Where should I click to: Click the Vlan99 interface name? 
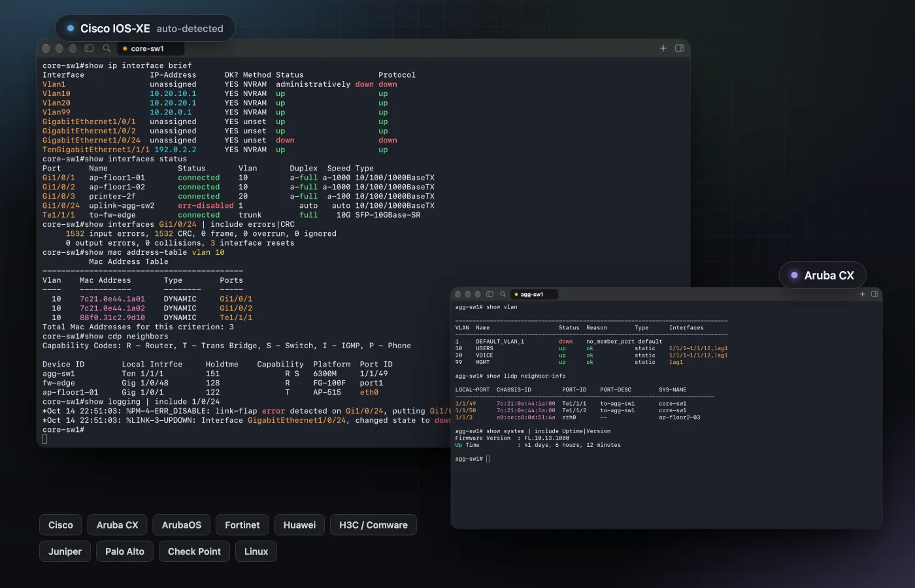pyautogui.click(x=56, y=112)
